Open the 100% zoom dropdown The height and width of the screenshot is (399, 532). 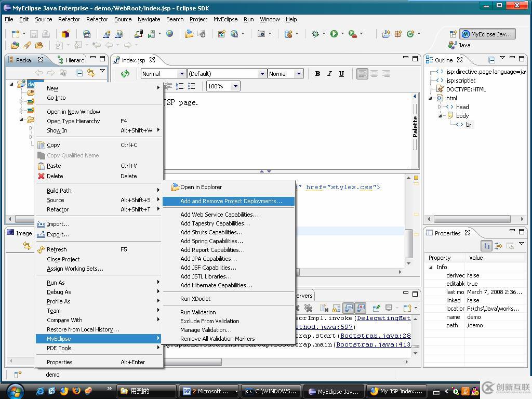235,86
